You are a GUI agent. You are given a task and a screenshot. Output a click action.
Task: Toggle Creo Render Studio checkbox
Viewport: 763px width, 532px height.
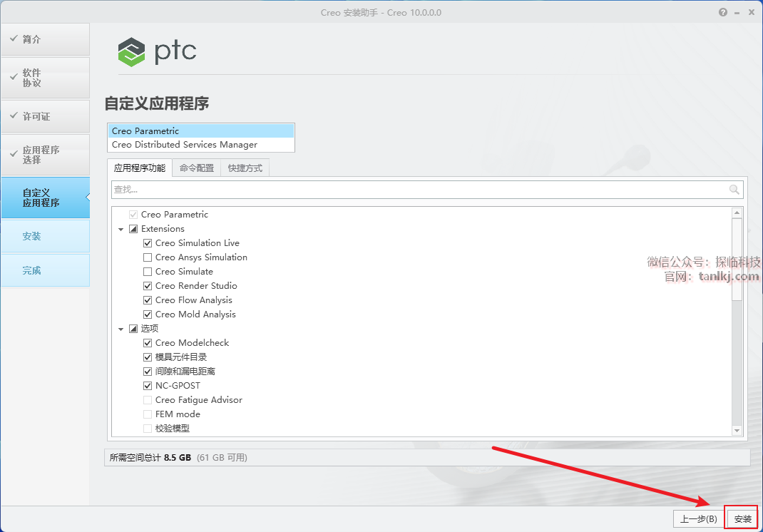[x=148, y=286]
